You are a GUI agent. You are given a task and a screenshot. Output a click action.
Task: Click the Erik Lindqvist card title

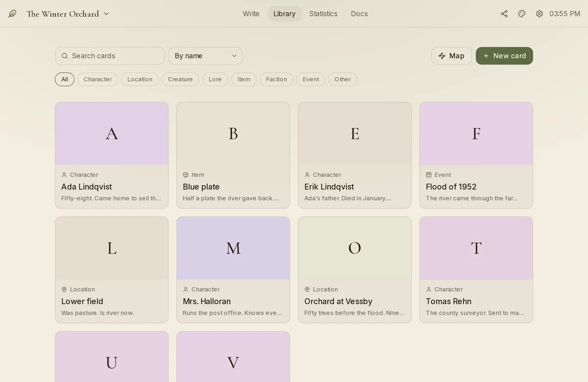click(x=329, y=187)
